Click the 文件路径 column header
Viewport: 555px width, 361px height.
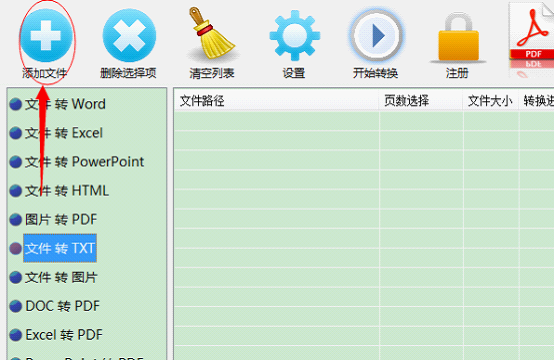click(276, 101)
